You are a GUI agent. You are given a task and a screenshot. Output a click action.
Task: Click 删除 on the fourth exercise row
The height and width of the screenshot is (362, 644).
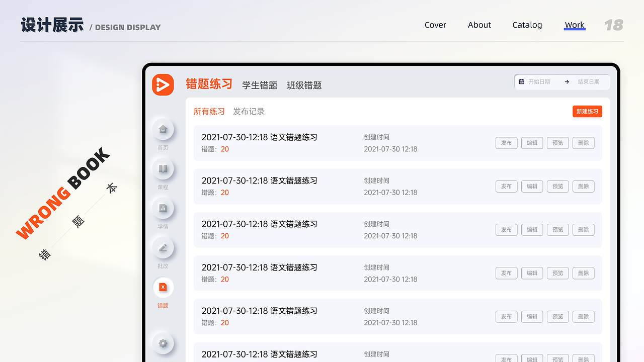[x=584, y=273]
